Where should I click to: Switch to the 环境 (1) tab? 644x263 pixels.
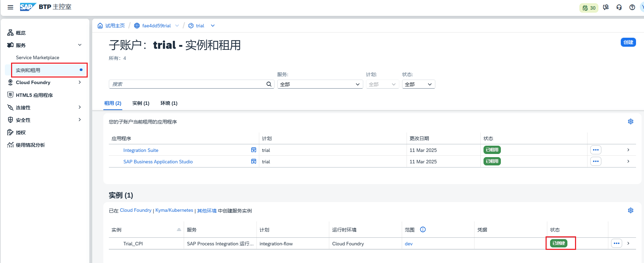pyautogui.click(x=169, y=103)
